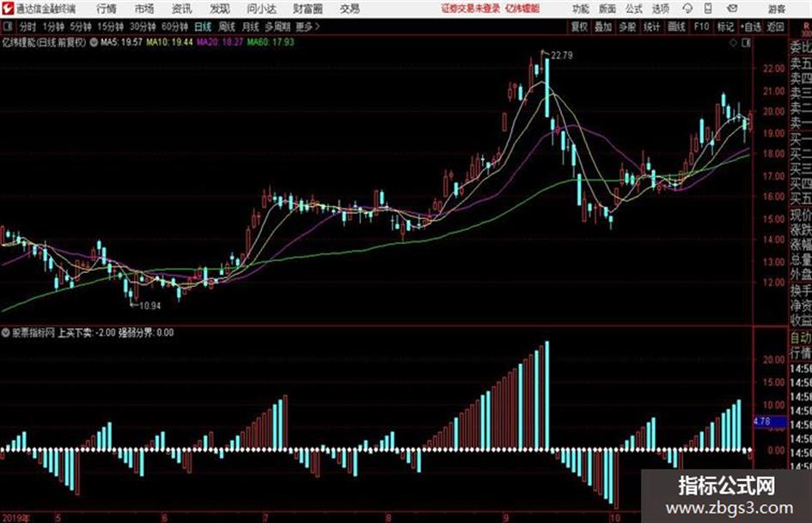Open the 交易 menu

pyautogui.click(x=350, y=9)
